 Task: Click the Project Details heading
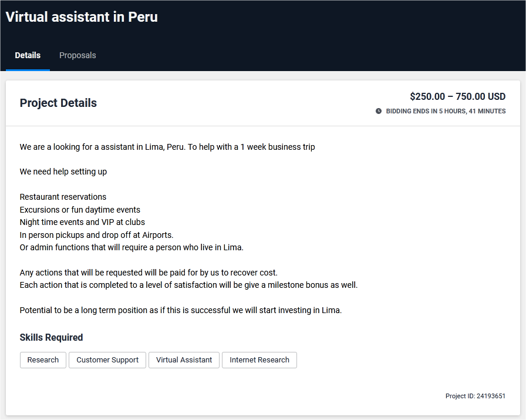[58, 103]
